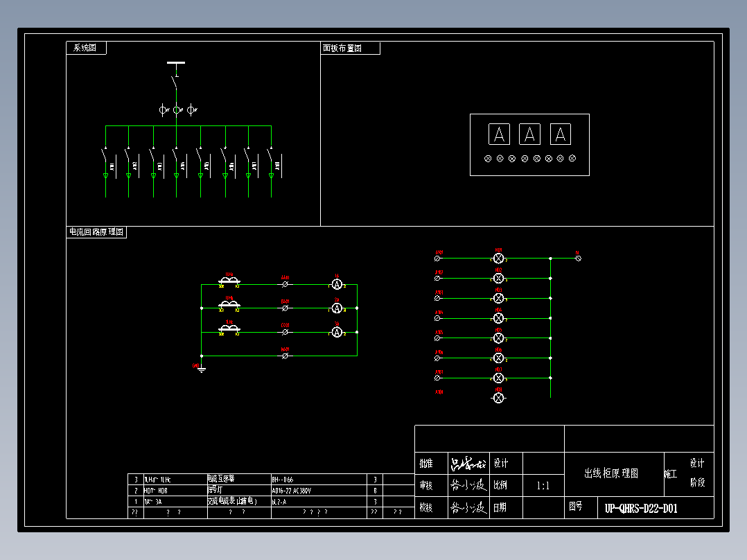Click the rightmost panel ammeter box
The height and width of the screenshot is (560, 747).
(x=561, y=134)
